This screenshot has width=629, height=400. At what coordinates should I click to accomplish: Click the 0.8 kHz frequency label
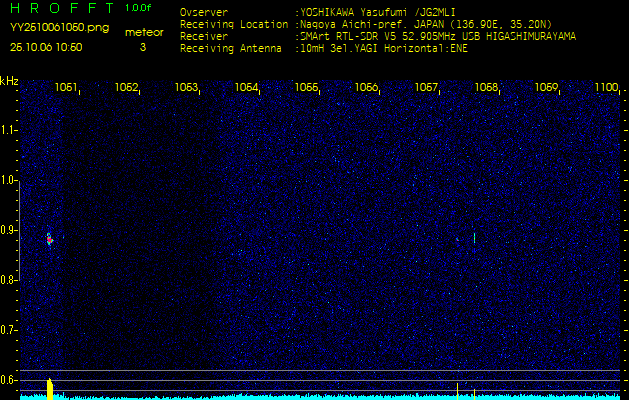(8, 280)
